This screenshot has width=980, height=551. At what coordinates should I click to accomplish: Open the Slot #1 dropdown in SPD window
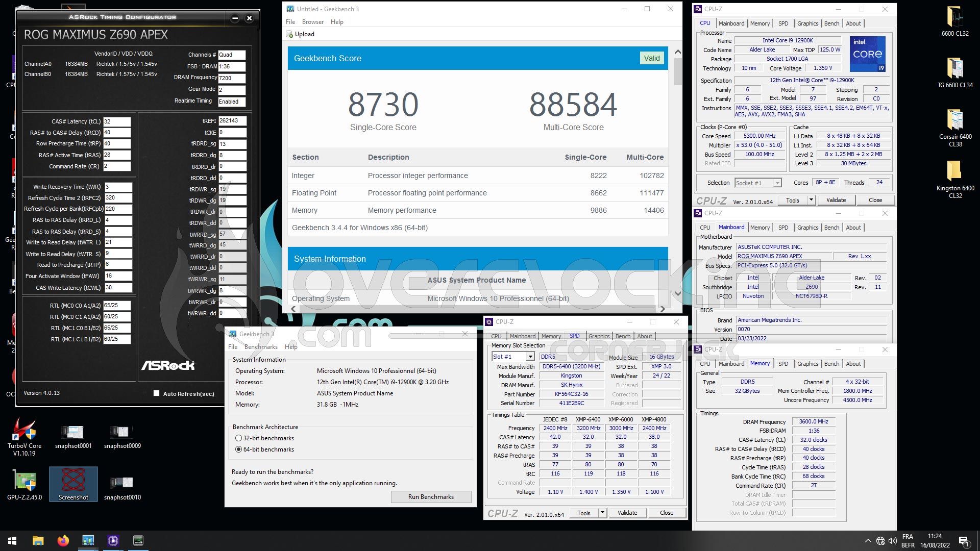pyautogui.click(x=530, y=357)
